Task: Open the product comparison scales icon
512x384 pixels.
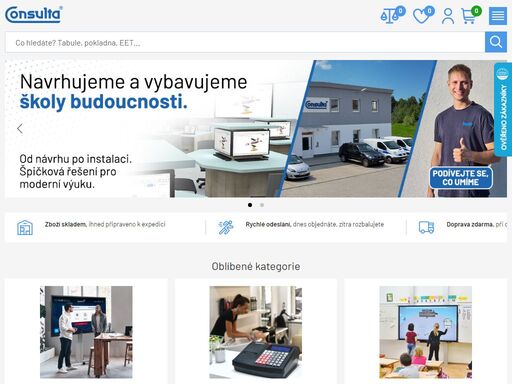Action: pos(392,15)
